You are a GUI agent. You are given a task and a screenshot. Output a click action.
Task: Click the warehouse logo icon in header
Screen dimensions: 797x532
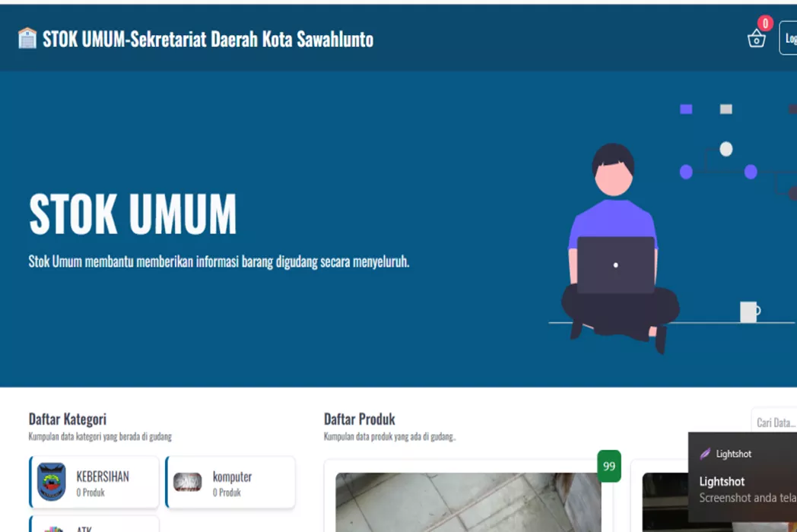pos(27,38)
